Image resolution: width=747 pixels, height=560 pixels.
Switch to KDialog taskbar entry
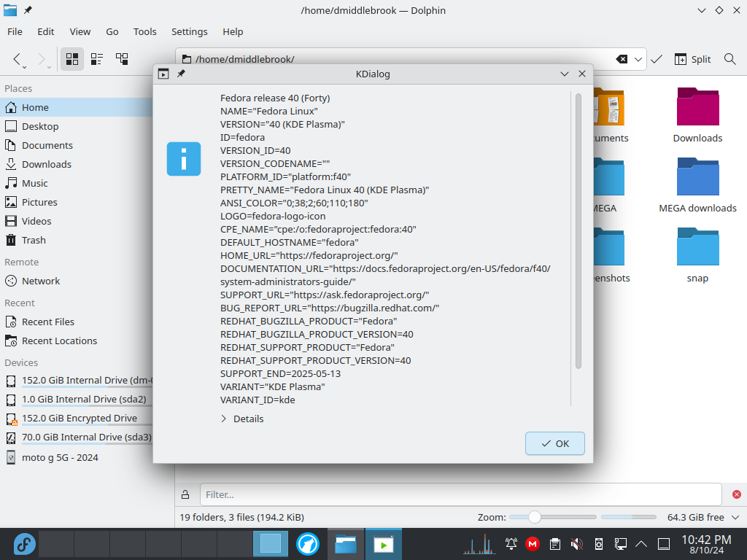(x=383, y=544)
